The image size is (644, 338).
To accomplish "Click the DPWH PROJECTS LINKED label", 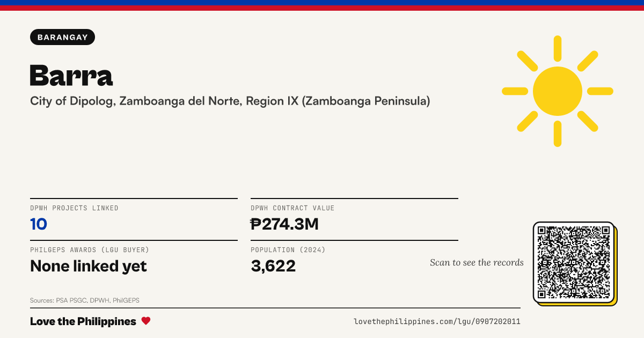I will [75, 208].
